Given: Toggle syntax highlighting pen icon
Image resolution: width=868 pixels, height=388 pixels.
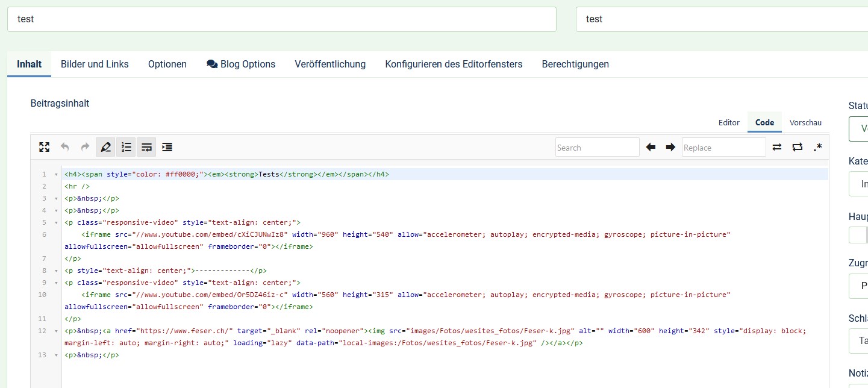Looking at the screenshot, I should [105, 147].
